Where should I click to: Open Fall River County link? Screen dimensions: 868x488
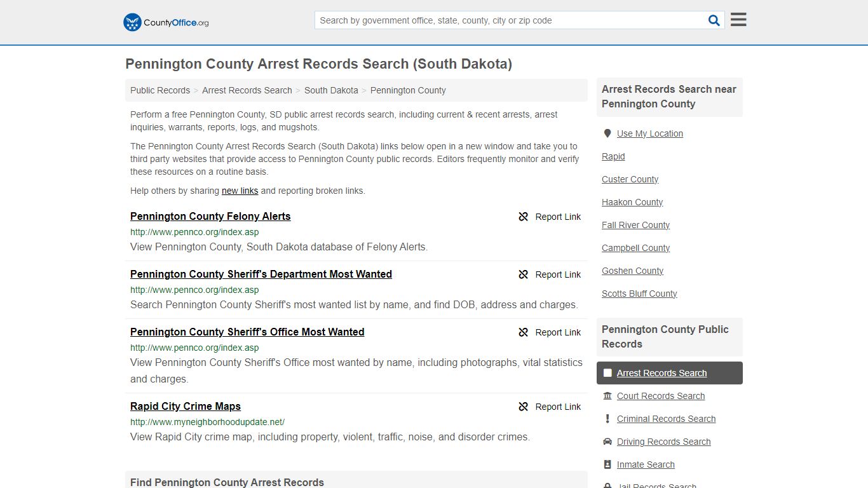pos(635,225)
